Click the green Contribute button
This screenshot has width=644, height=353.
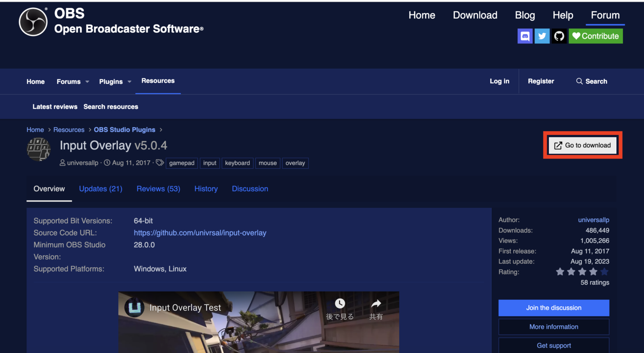[595, 36]
